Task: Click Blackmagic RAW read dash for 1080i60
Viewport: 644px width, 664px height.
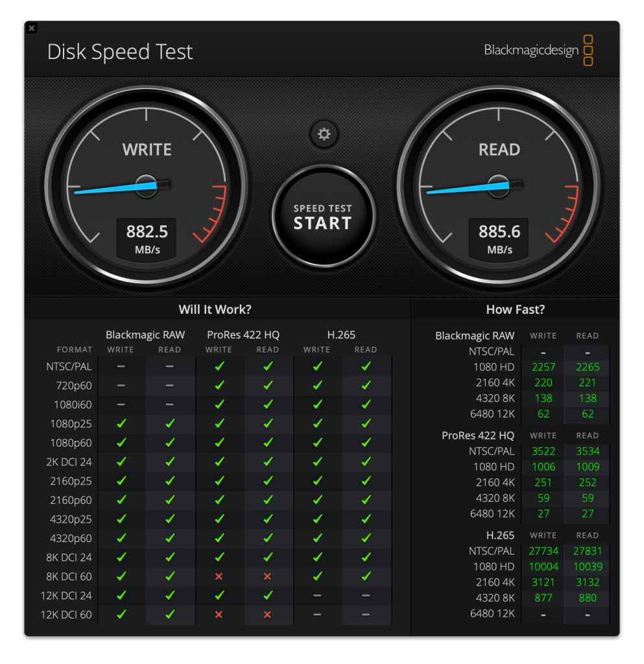Action: [169, 405]
